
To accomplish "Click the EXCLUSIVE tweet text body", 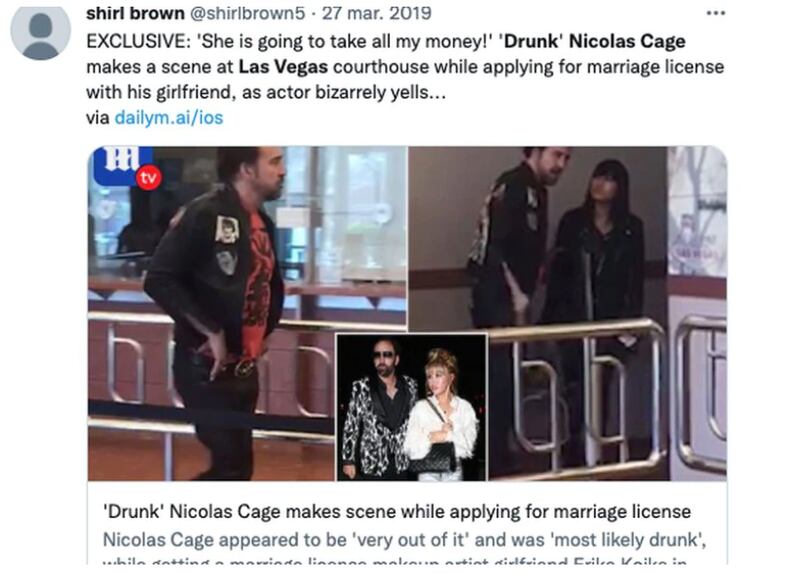I will point(405,66).
